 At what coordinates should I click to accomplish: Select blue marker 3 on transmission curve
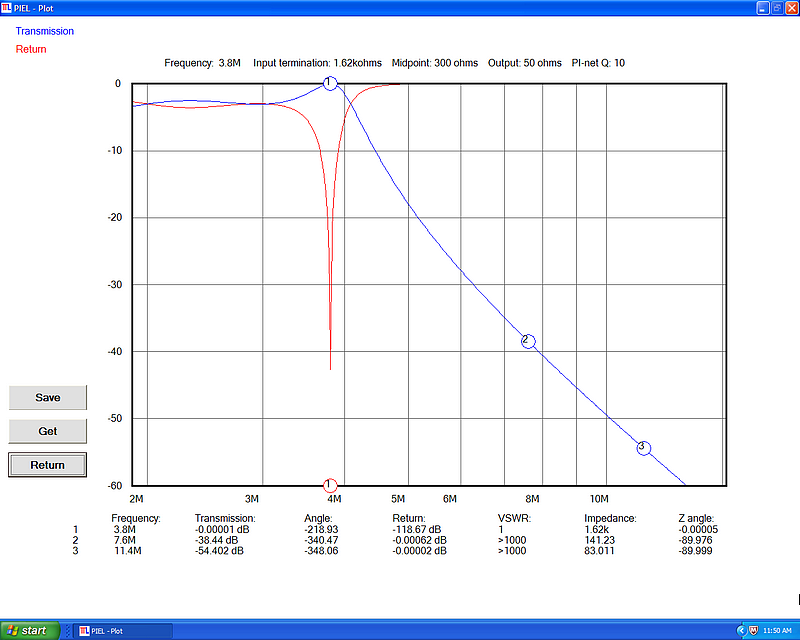[644, 448]
